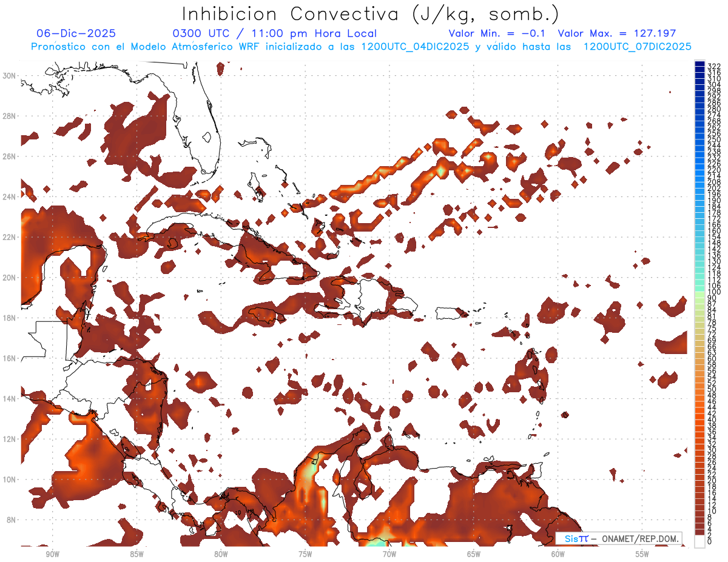This screenshot has height=562, width=728.
Task: Click the colorbar value label 160
Action: (714, 231)
